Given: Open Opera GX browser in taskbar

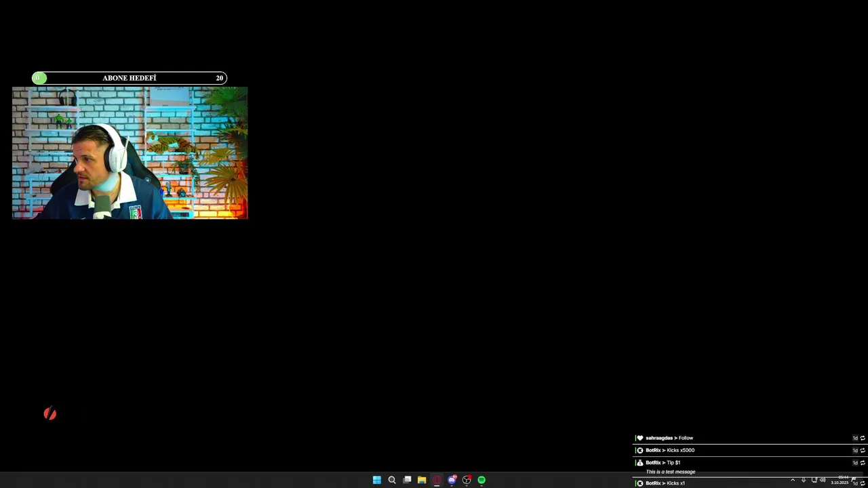Looking at the screenshot, I should pyautogui.click(x=437, y=480).
